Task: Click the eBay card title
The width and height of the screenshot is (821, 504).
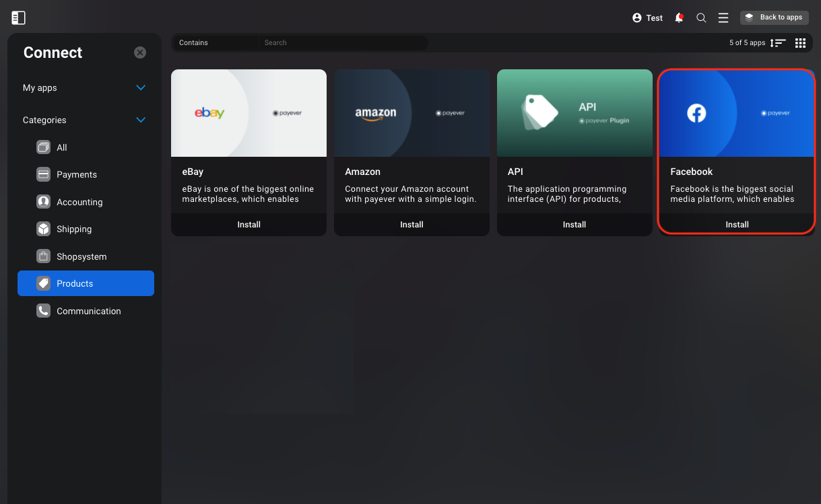Action: point(193,172)
